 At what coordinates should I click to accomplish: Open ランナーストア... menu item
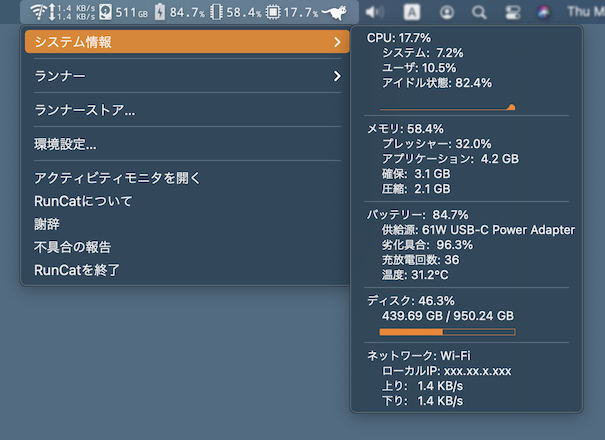coord(85,110)
